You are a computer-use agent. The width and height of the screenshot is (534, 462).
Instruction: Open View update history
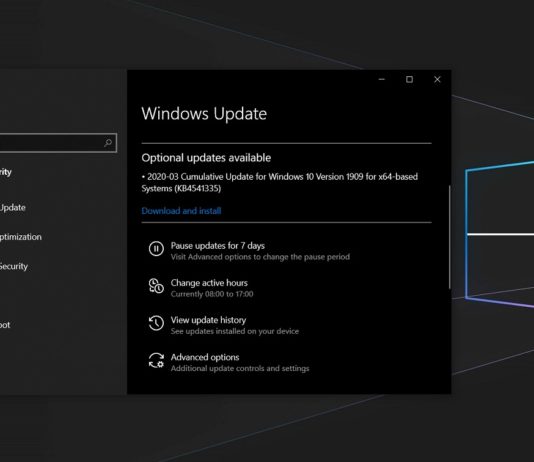(208, 320)
